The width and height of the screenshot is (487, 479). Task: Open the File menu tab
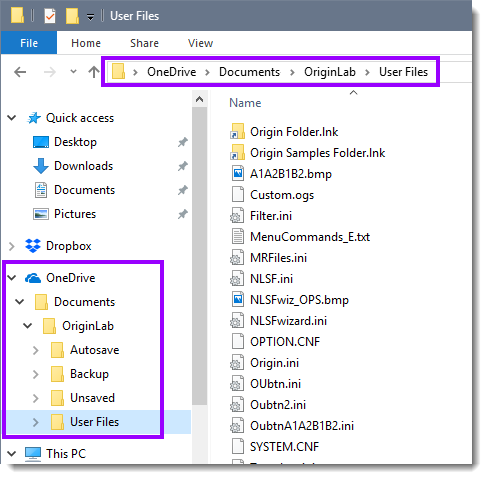[29, 43]
